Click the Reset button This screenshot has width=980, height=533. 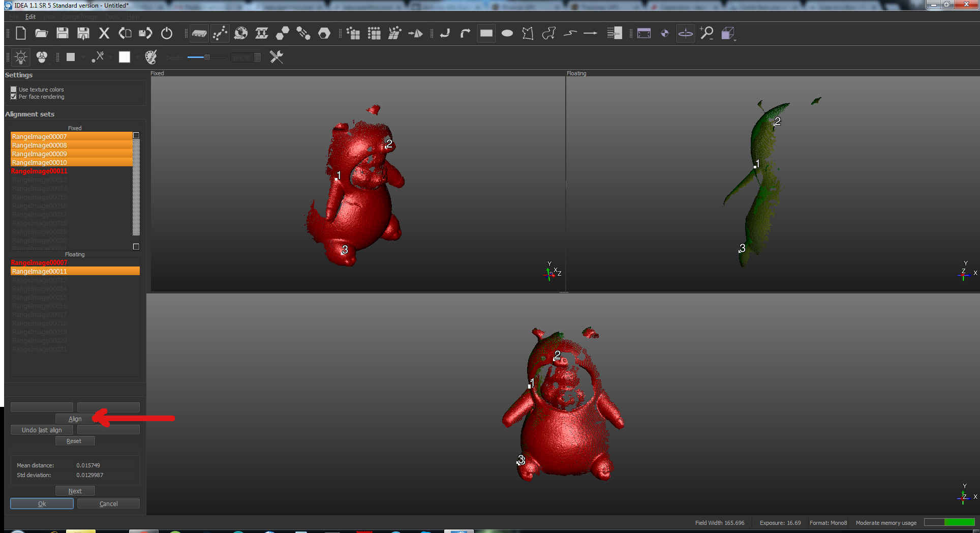75,441
